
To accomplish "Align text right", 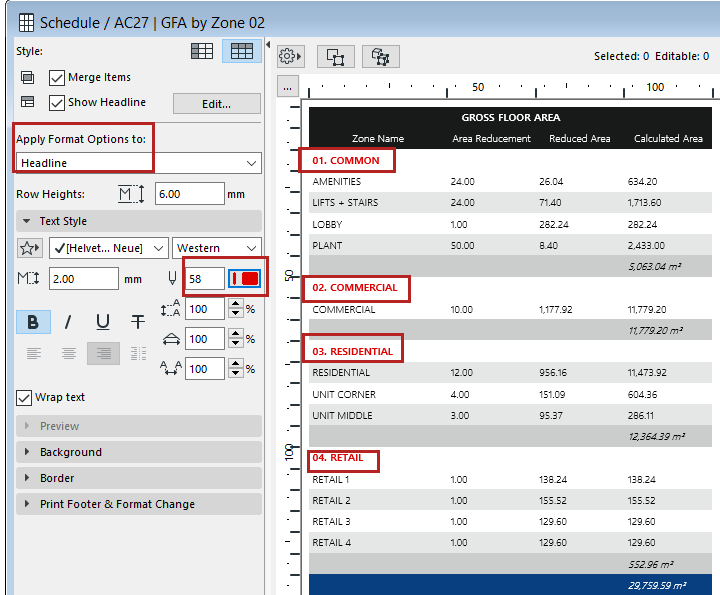I will (103, 353).
